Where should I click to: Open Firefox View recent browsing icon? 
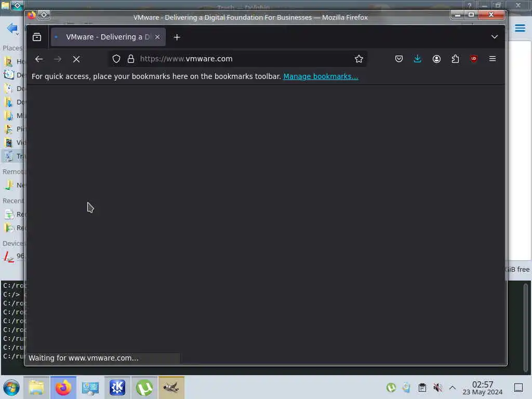coord(37,37)
